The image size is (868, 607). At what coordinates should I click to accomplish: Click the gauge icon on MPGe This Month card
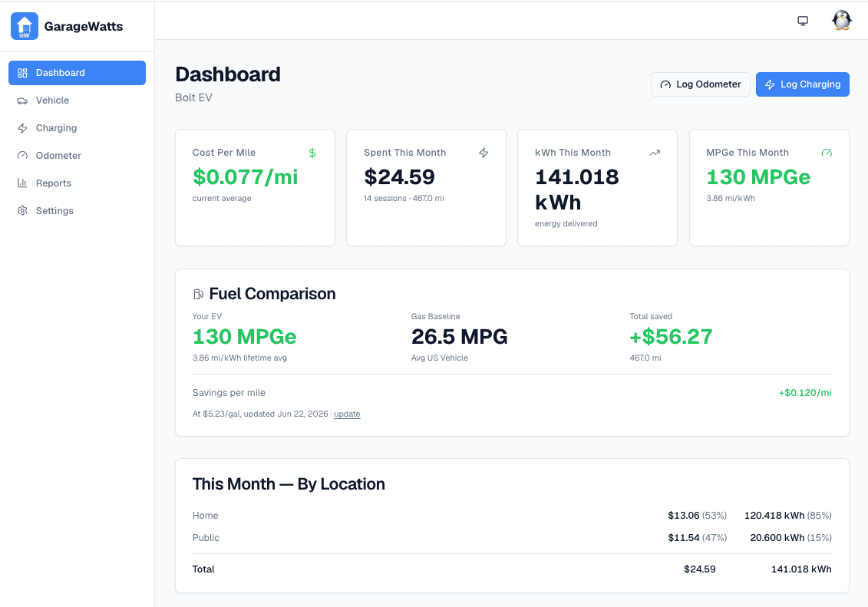coord(827,153)
